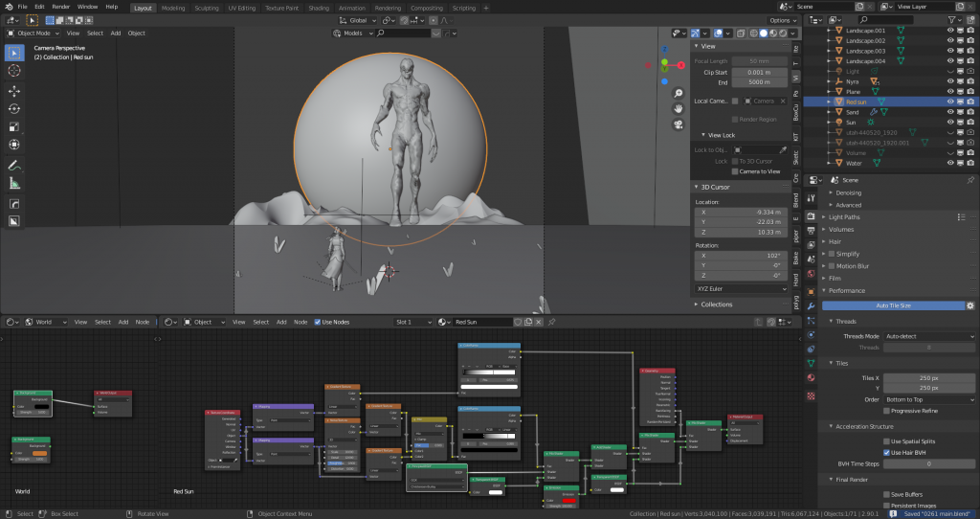980x519 pixels.
Task: Click the Auto Tile Size button
Action: pos(893,305)
